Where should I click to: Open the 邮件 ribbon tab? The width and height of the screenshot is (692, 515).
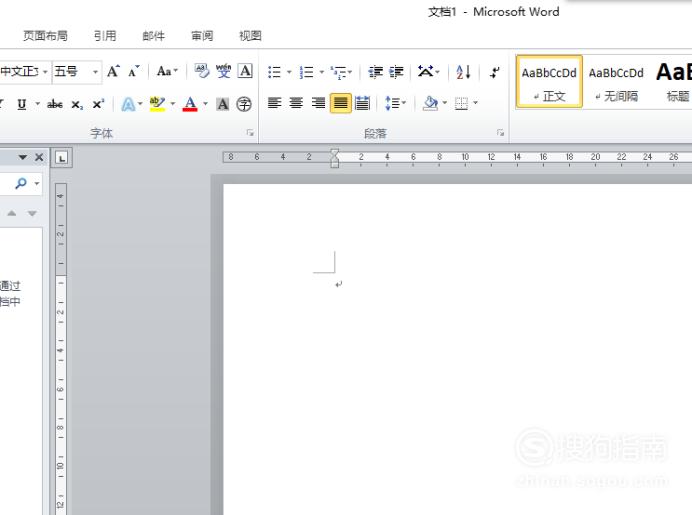click(x=154, y=36)
